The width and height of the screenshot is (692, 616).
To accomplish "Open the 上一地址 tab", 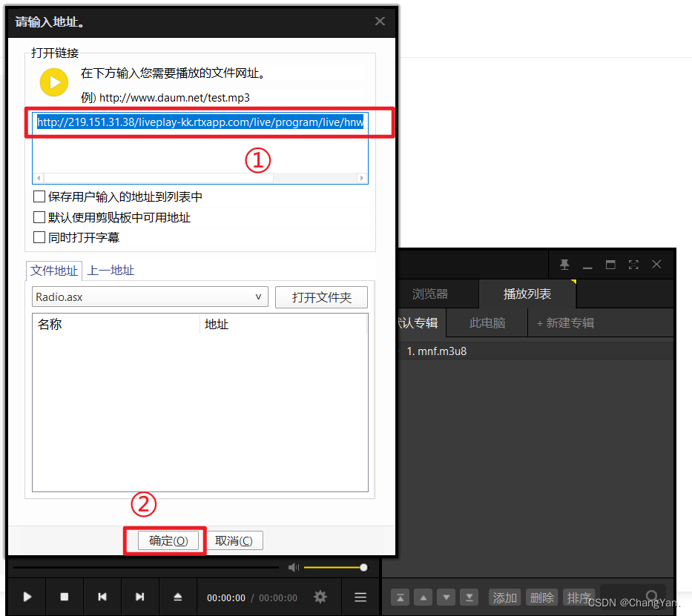I will (111, 271).
